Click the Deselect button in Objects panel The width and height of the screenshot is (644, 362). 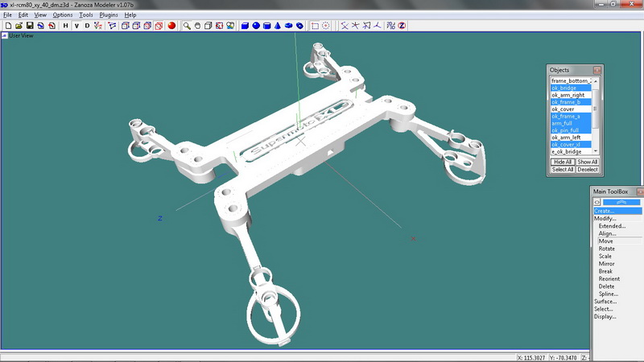[588, 170]
